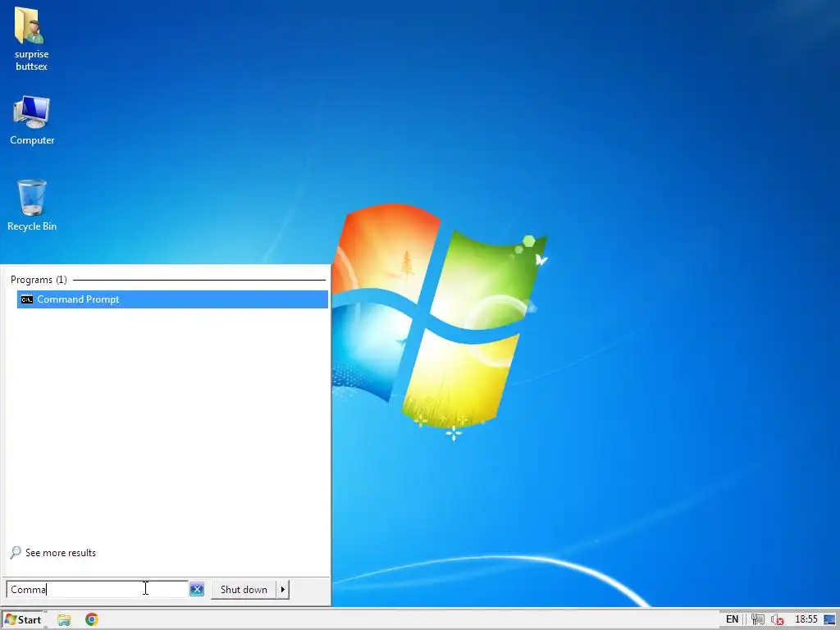
Task: Expand the shut down options arrow
Action: (283, 589)
